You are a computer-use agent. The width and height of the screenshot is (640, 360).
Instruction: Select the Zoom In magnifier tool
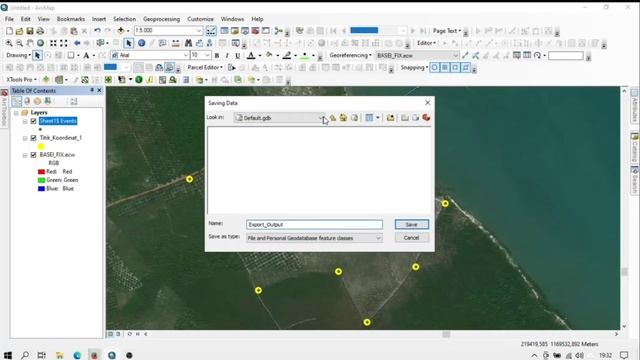coord(9,43)
